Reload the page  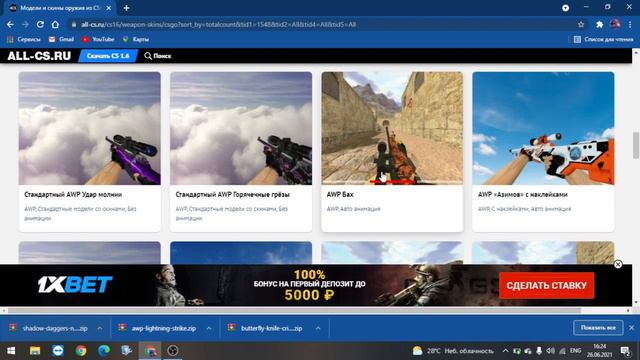tap(40, 24)
